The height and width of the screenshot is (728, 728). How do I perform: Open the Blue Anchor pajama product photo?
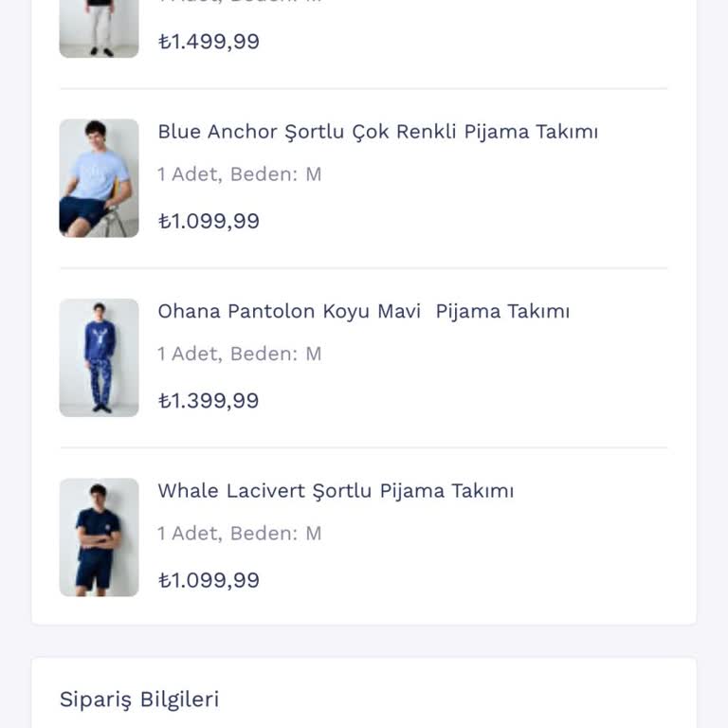pyautogui.click(x=99, y=178)
